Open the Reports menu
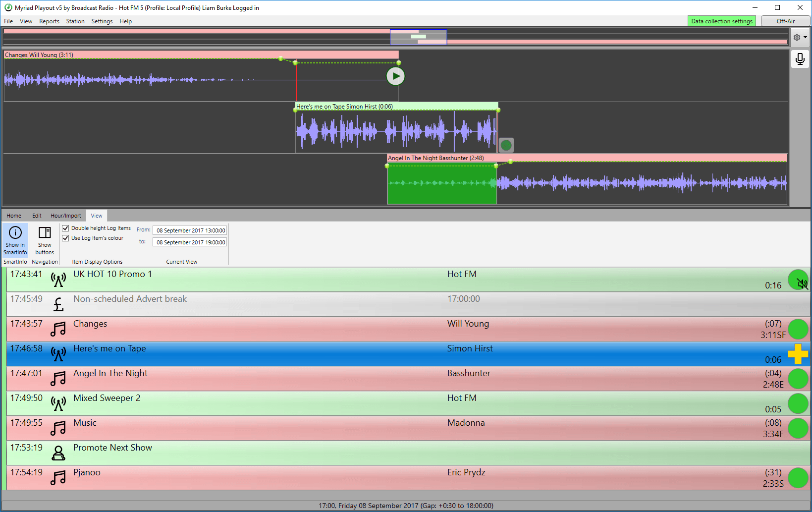This screenshot has width=812, height=512. point(49,21)
